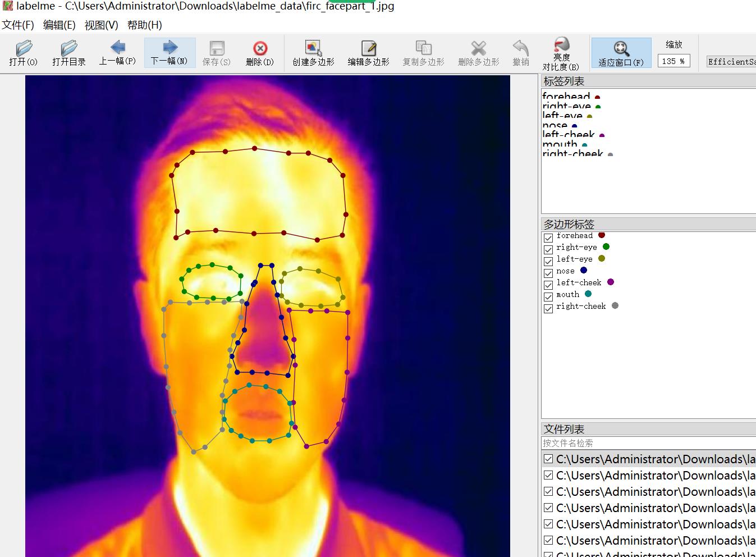This screenshot has width=756, height=557.
Task: Select the left-cheek label in label list
Action: click(568, 135)
